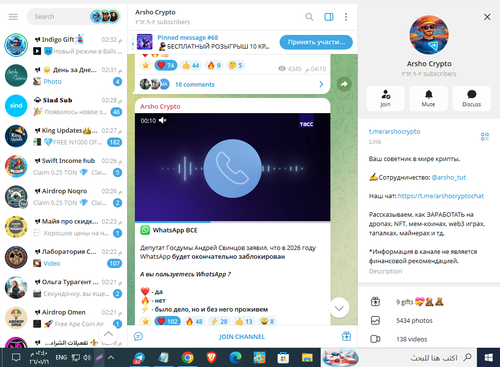Open the 138 videos shared media
The height and width of the screenshot is (367, 500).
pyautogui.click(x=429, y=339)
